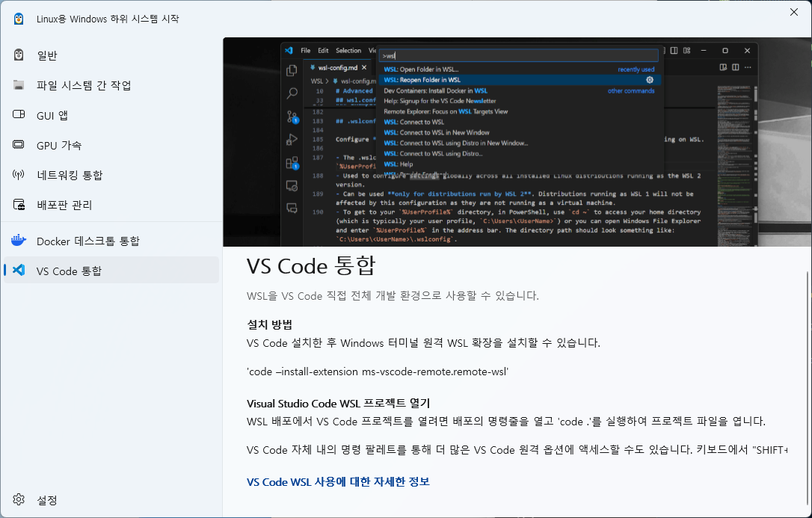Screen dimensions: 812x518
Task: Click the WSL penguin icon in title bar
Action: (x=19, y=19)
